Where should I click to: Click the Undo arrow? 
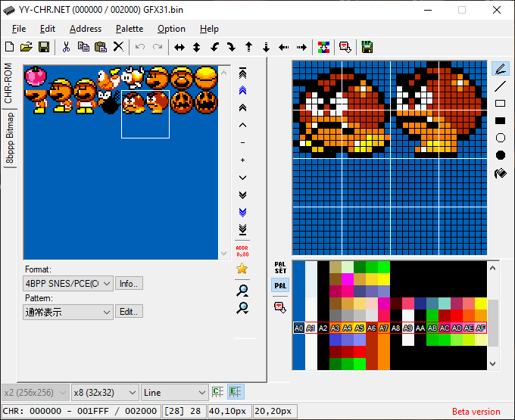(140, 47)
